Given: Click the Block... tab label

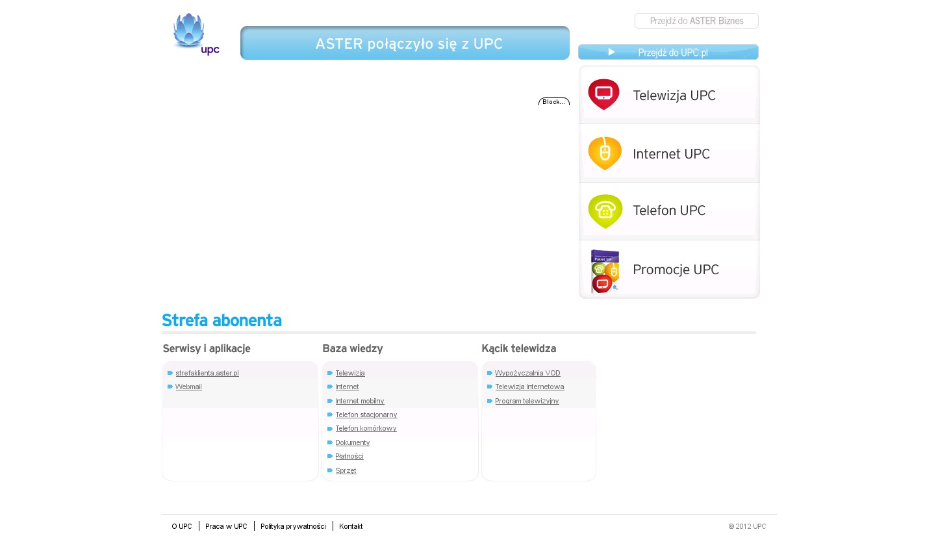Looking at the screenshot, I should [553, 102].
